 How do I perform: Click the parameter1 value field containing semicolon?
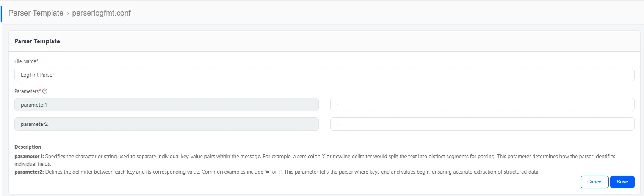(x=482, y=105)
